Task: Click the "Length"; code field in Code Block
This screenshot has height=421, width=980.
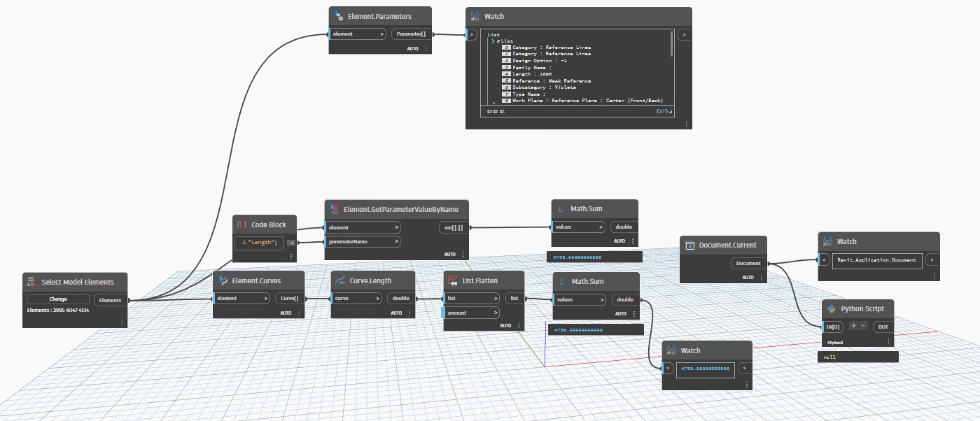Action: (259, 243)
